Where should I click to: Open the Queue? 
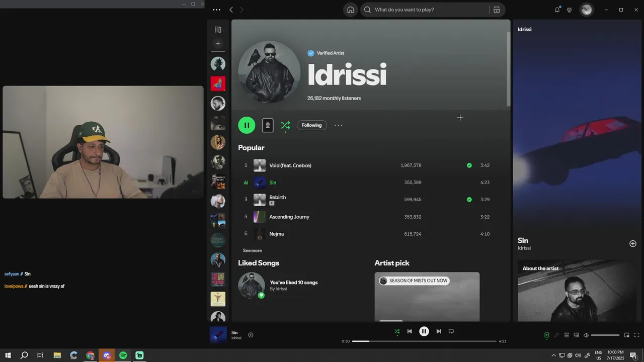(x=567, y=335)
